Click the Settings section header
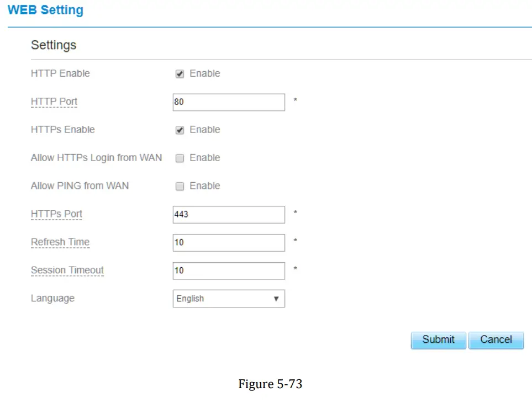The image size is (532, 403). tap(54, 45)
